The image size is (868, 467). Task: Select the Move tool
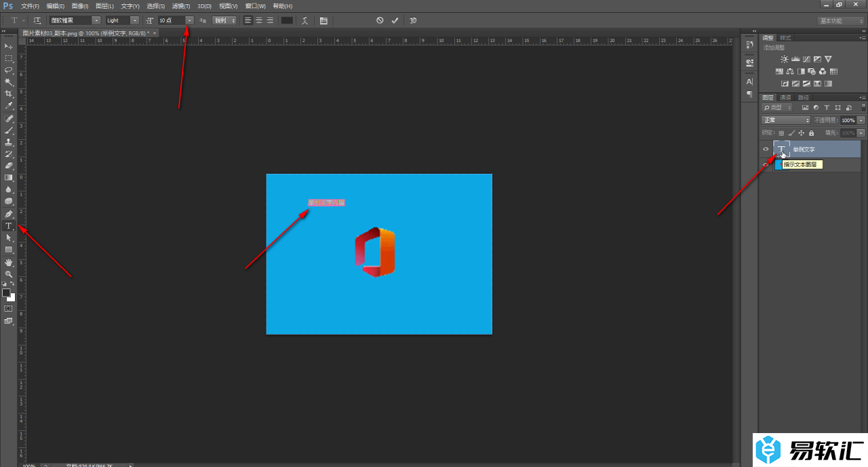[9, 46]
